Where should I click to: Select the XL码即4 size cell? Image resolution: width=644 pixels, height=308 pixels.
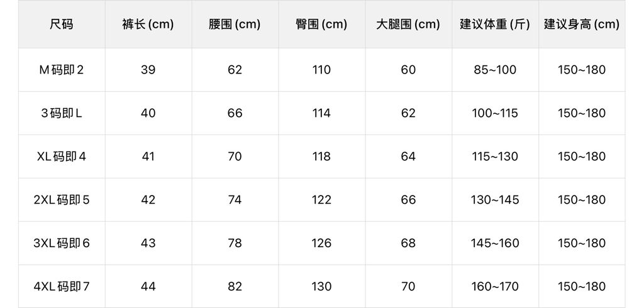point(62,157)
